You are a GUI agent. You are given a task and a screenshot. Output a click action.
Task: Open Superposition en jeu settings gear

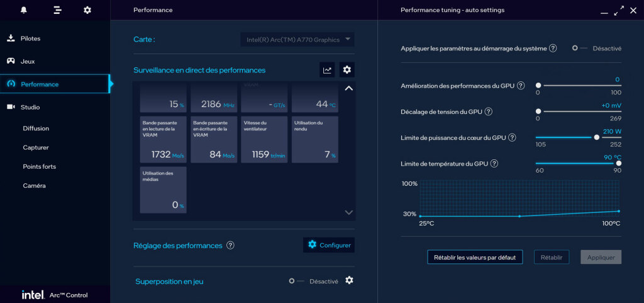(x=349, y=280)
